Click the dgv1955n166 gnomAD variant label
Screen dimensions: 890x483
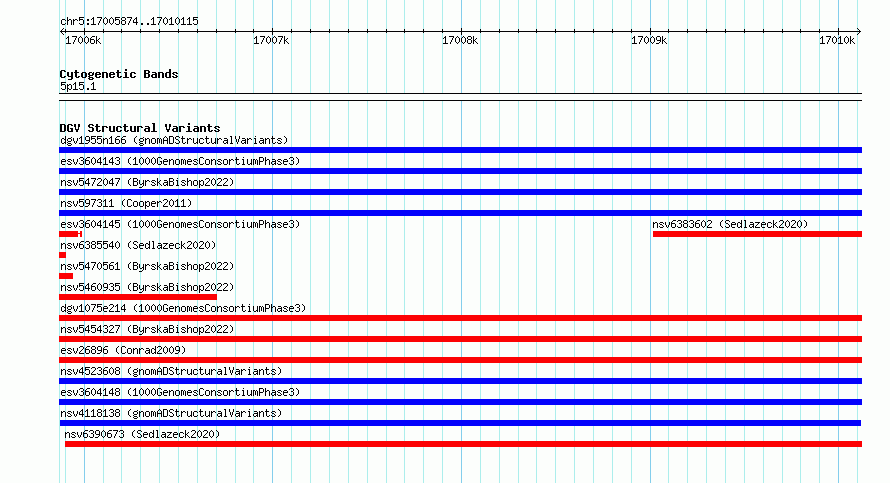[x=174, y=140]
